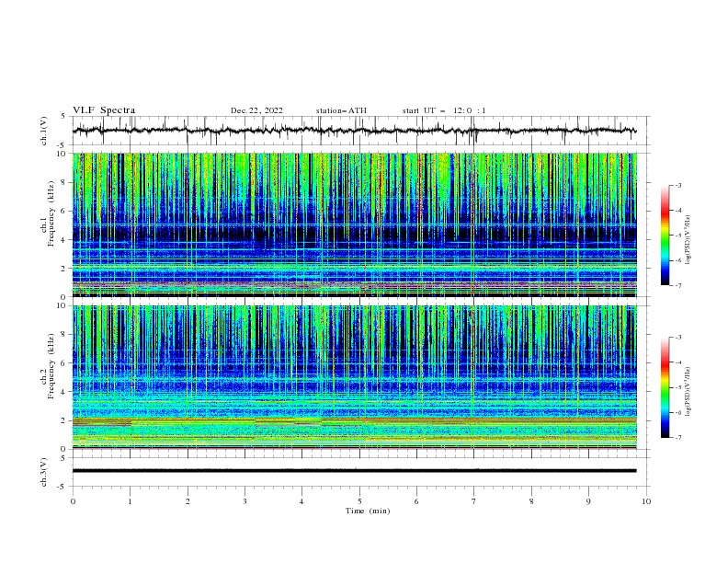Click time axis tick label "4"
728x563 pixels.
point(301,501)
